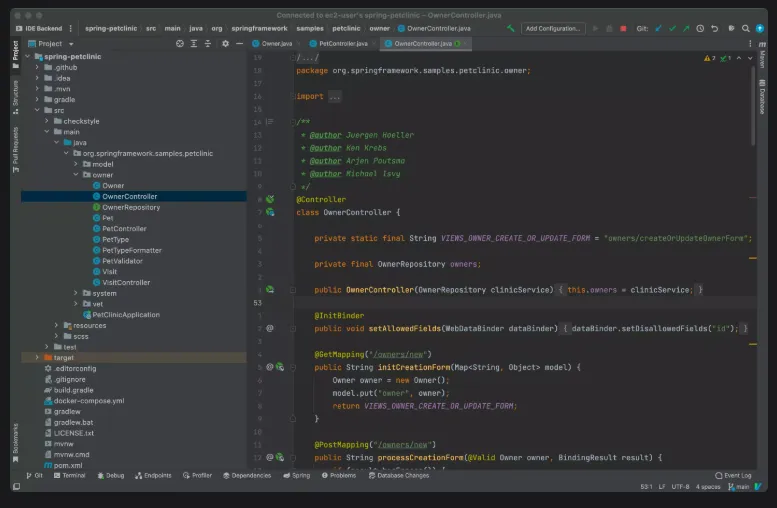Click the 4 spaces indent setting
777x508 pixels.
(708, 487)
